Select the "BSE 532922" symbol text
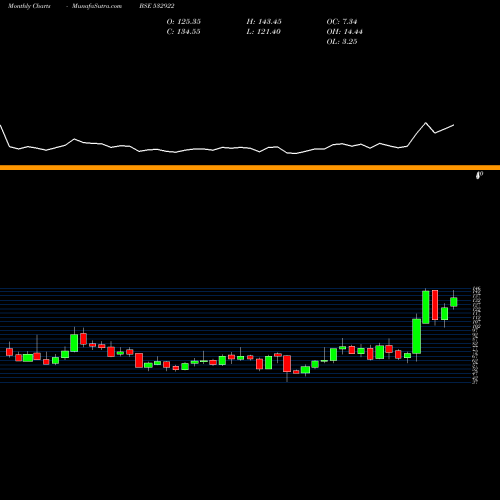This screenshot has height=500, width=500. coord(157,6)
